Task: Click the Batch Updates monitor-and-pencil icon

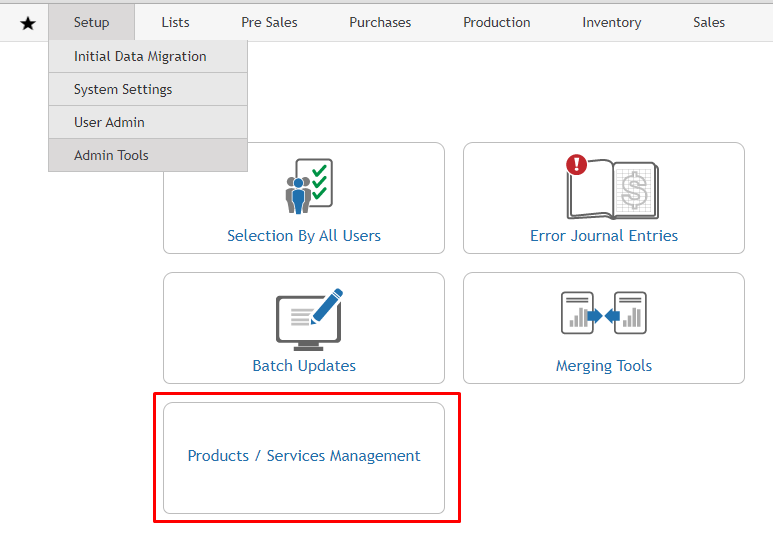Action: [309, 320]
